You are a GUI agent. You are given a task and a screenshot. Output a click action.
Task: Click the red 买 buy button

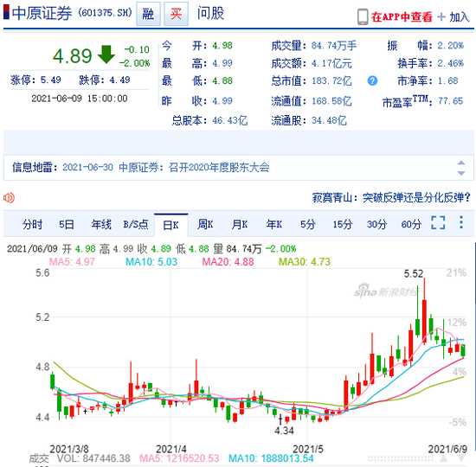176,14
